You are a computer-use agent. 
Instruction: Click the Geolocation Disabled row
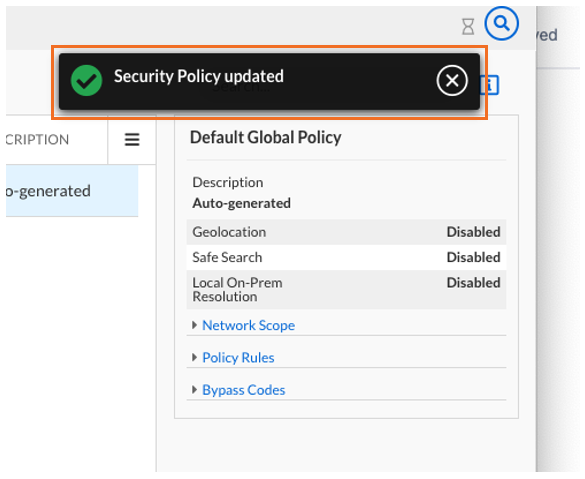tap(346, 232)
